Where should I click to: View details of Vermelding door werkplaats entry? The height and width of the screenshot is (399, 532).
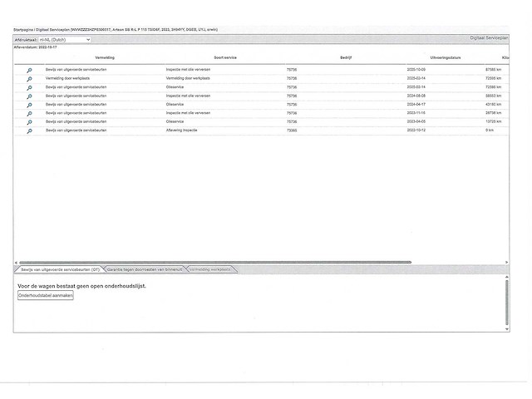tap(30, 79)
